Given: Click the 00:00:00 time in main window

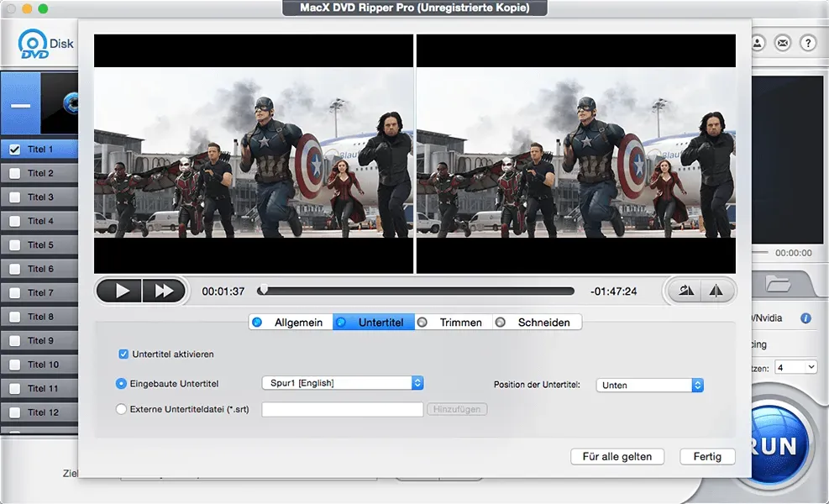Looking at the screenshot, I should 793,253.
